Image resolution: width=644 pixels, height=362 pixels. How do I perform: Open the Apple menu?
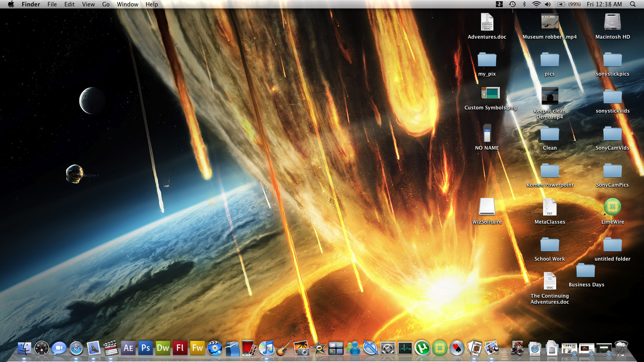pyautogui.click(x=11, y=4)
